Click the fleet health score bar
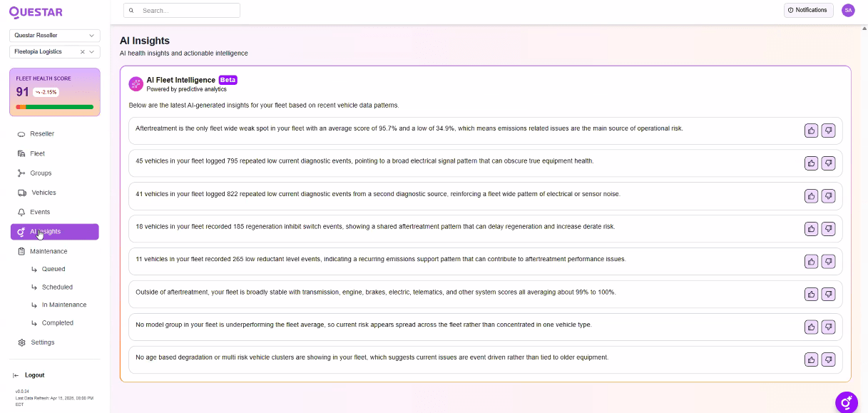Screen dimensions: 868x413 tap(55, 107)
